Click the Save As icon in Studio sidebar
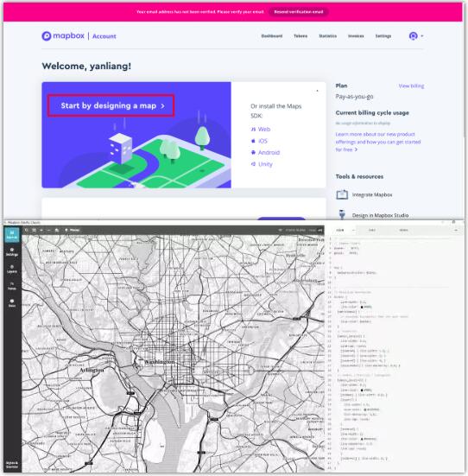This screenshot has width=468, height=476. 12,234
